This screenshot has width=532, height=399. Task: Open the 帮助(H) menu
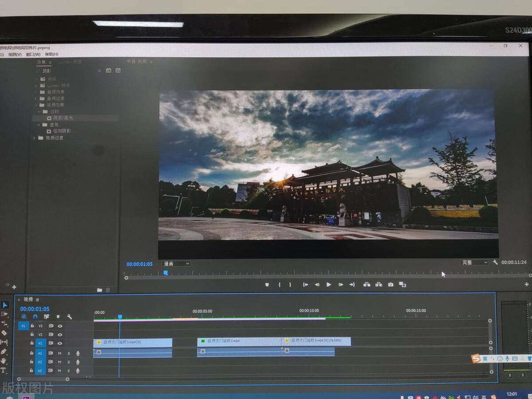coord(51,54)
